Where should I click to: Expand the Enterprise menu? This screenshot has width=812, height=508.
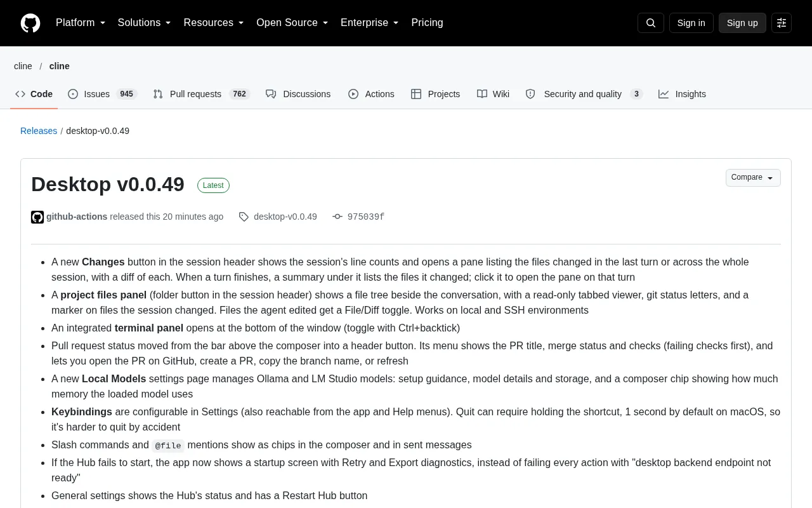click(x=370, y=23)
